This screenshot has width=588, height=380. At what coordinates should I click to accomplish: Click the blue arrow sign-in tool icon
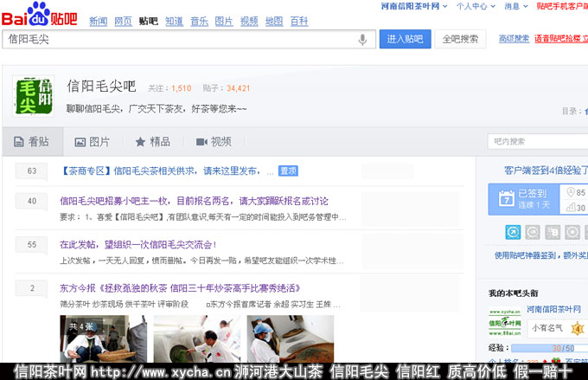(x=513, y=232)
